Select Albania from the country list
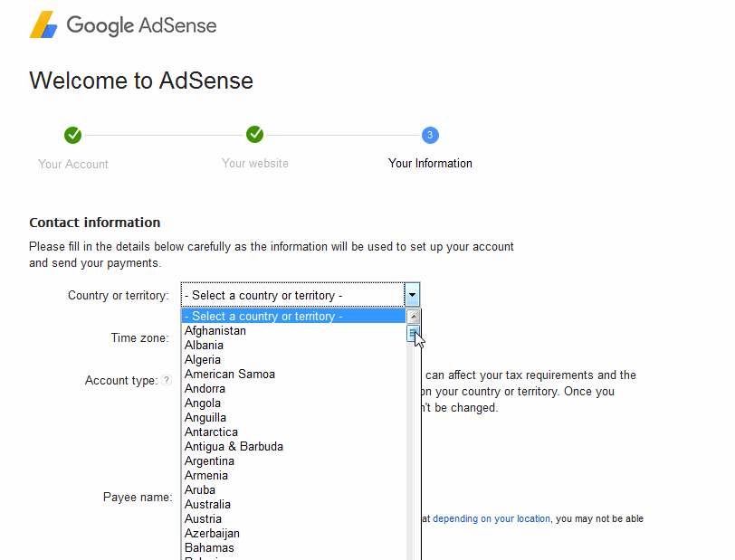Image resolution: width=735 pixels, height=560 pixels. (293, 346)
